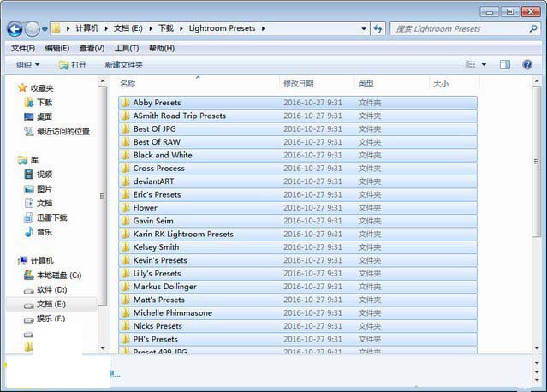
Task: Expand the address bar history dropdown
Action: [364, 28]
